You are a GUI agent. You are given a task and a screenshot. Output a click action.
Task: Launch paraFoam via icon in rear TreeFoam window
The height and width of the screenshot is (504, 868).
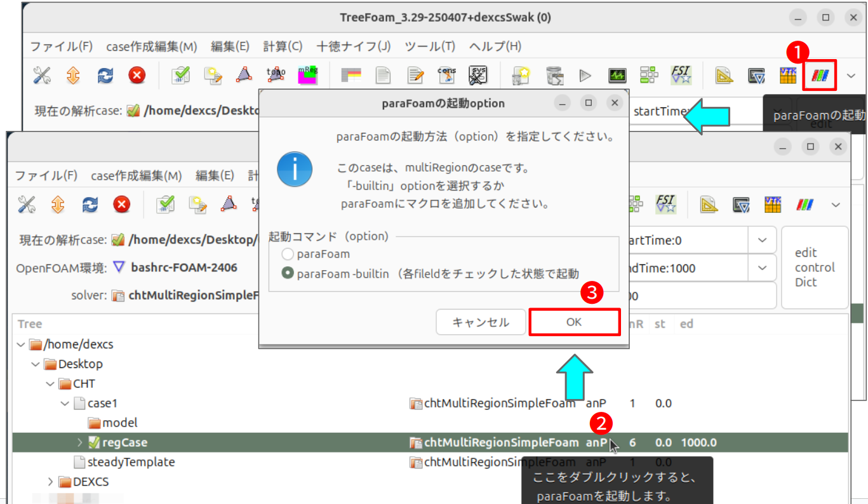pos(819,77)
